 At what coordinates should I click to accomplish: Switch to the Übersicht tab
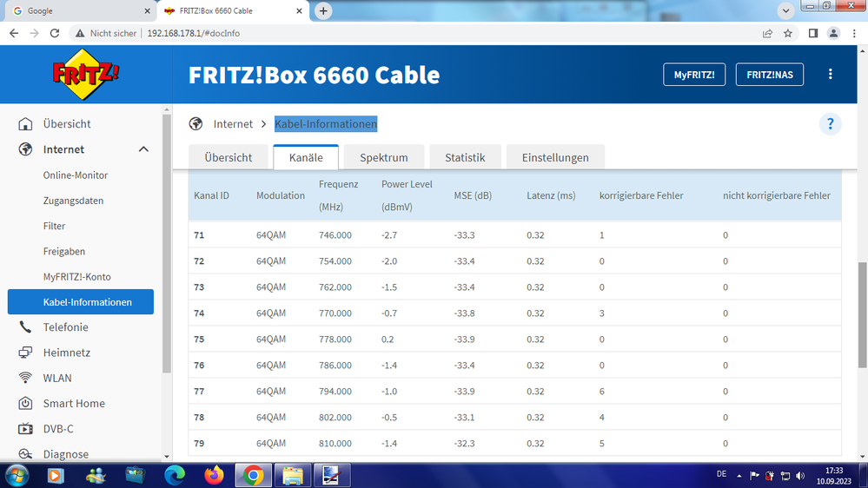tap(228, 157)
